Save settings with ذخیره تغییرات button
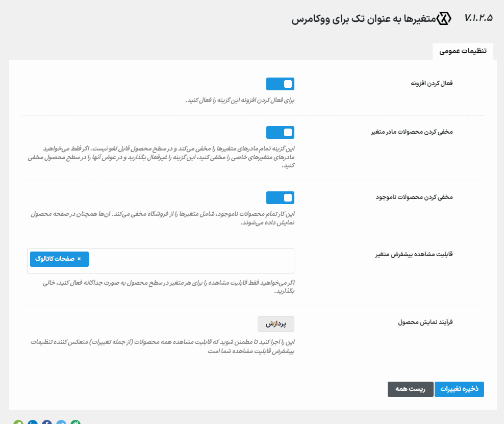Viewport: 504px width, 424px height. (x=459, y=389)
